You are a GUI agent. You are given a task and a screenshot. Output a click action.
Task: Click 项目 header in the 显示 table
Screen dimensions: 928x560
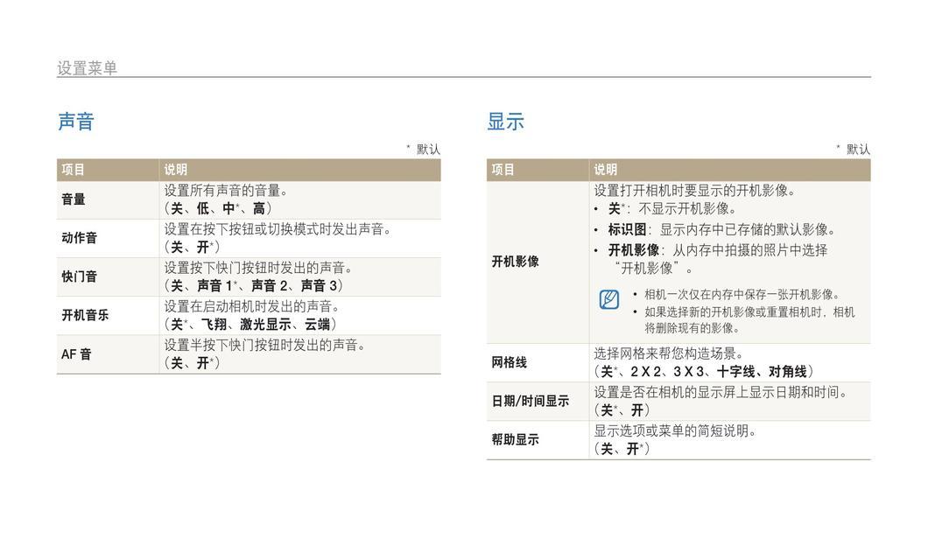click(x=503, y=170)
